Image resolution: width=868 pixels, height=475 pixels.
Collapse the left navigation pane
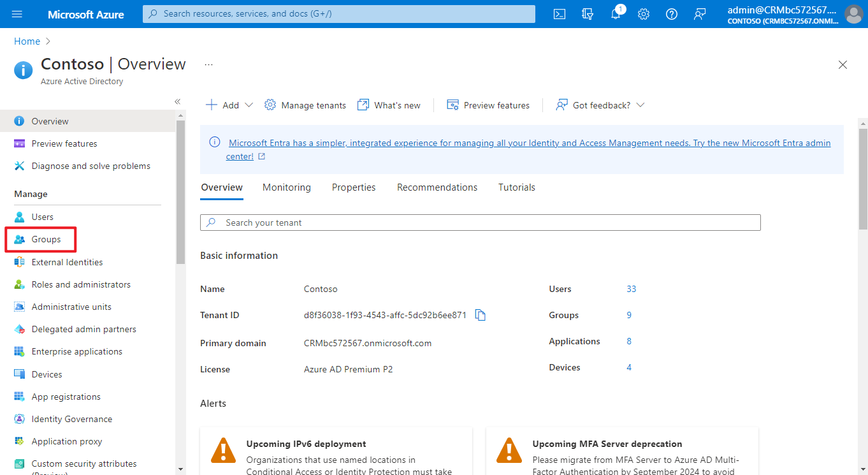coord(177,101)
